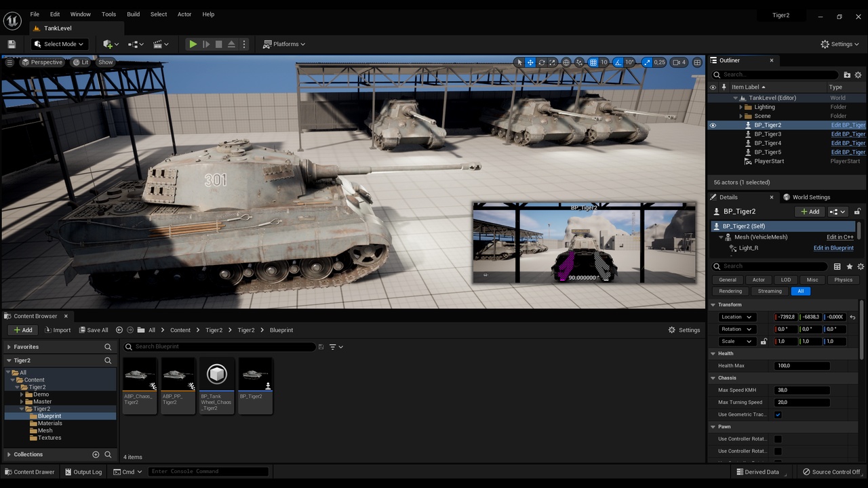868x488 pixels.
Task: Open the Tools menu
Action: [x=108, y=14]
